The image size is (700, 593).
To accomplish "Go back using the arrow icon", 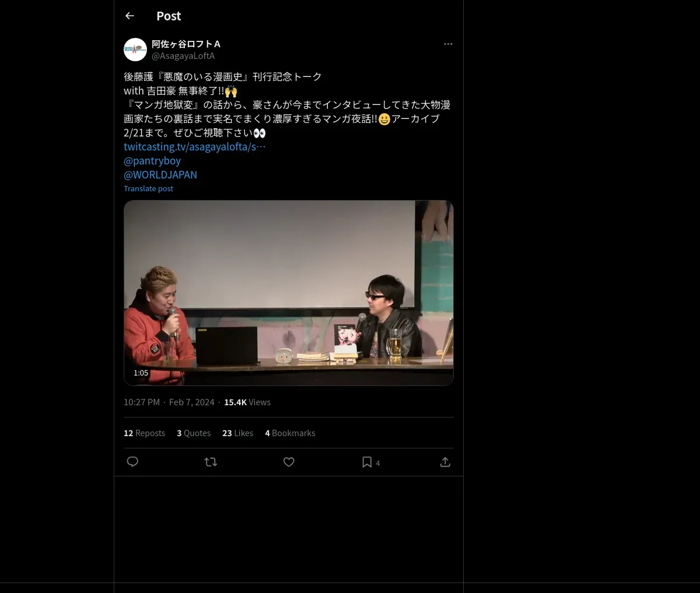I will pos(129,16).
